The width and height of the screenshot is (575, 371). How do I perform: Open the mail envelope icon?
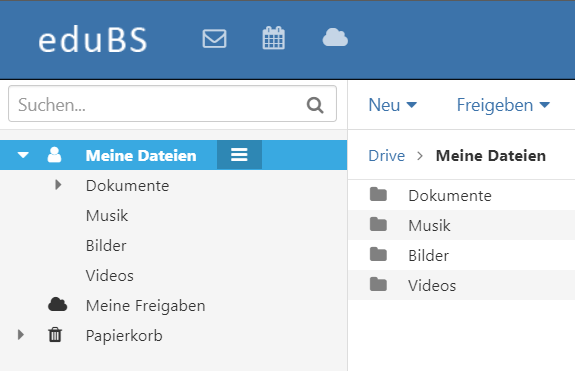coord(215,38)
